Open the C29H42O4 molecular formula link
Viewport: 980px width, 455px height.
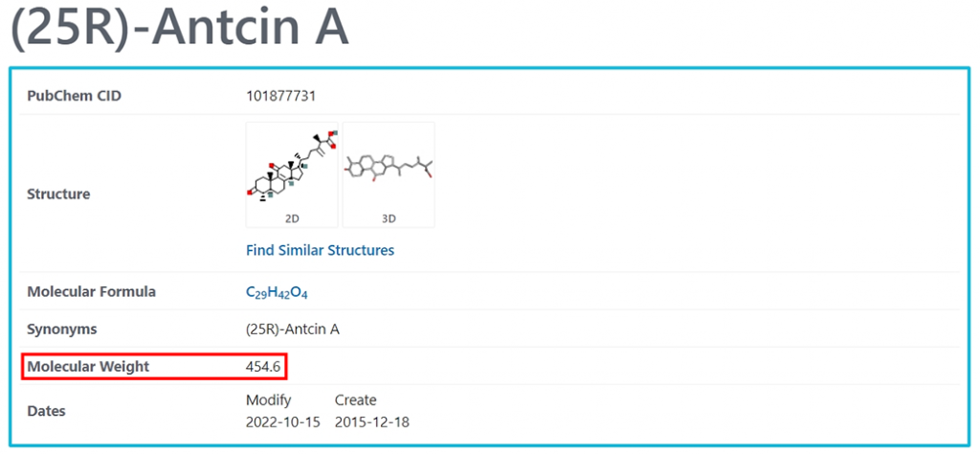point(277,292)
